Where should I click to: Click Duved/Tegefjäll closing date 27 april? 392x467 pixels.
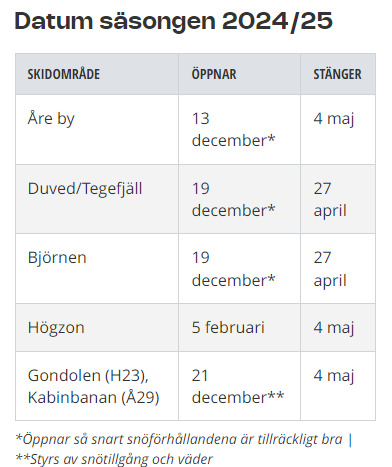[x=330, y=199]
